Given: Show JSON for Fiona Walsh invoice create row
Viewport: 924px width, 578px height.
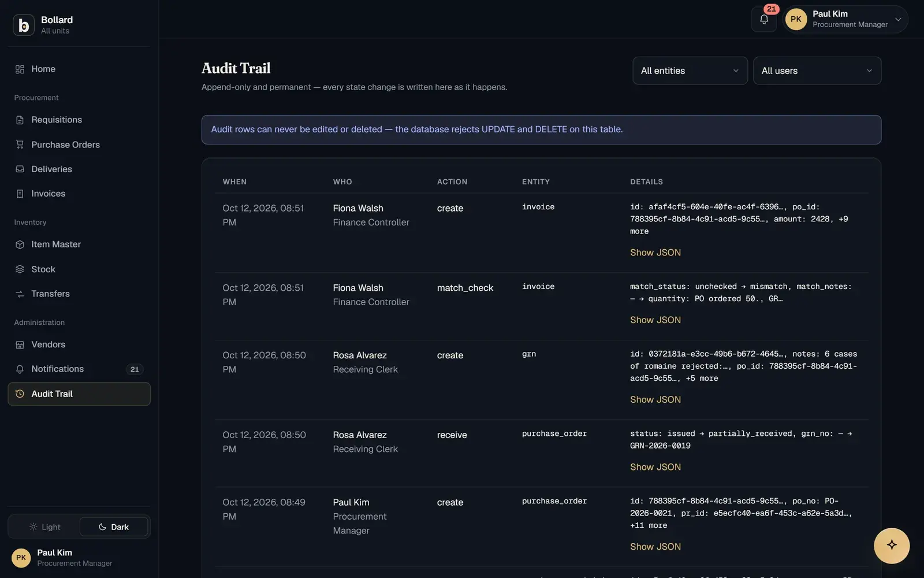Looking at the screenshot, I should pos(655,253).
